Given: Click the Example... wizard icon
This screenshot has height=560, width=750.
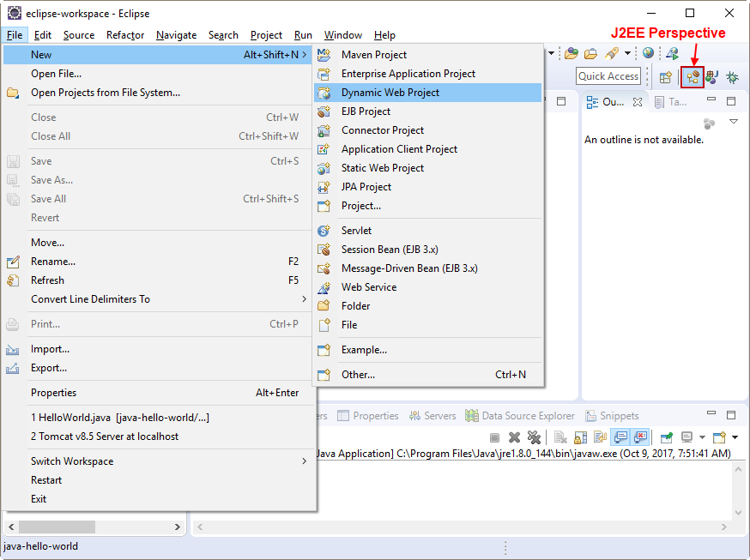Looking at the screenshot, I should (x=324, y=350).
